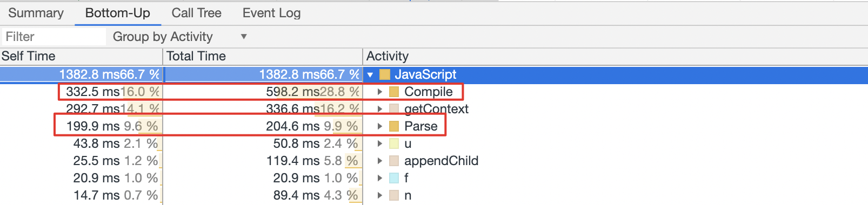This screenshot has width=868, height=205.
Task: Open the Group by Activity dropdown
Action: point(180,37)
